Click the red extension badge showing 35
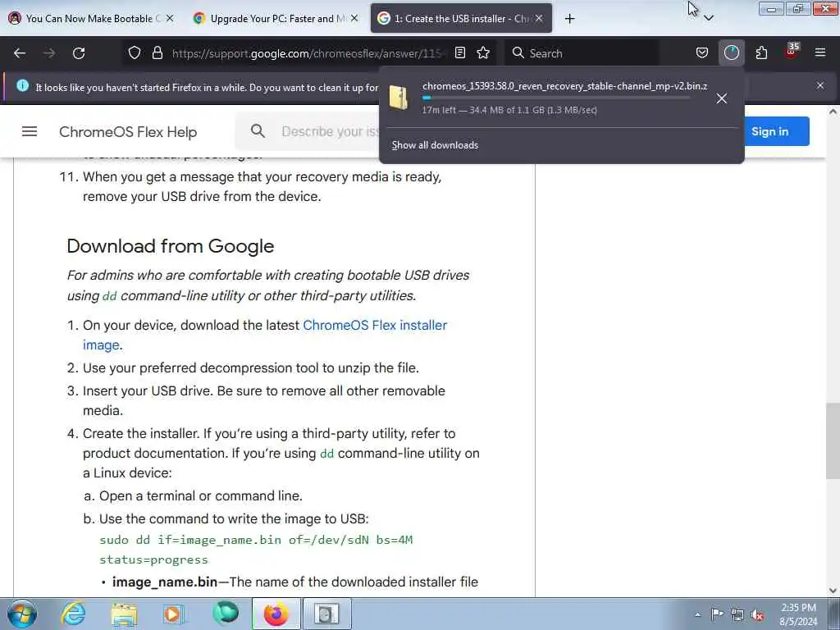The height and width of the screenshot is (630, 840). pos(792,52)
